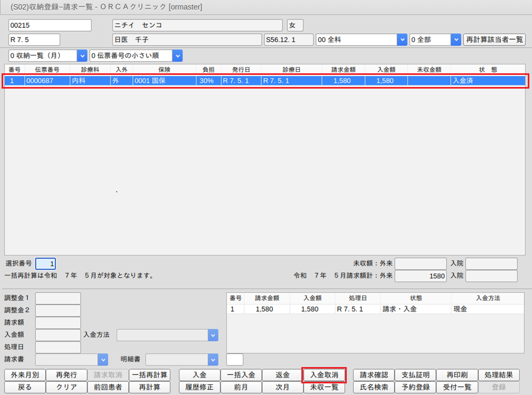Click the 一括入金 button

coord(241,375)
